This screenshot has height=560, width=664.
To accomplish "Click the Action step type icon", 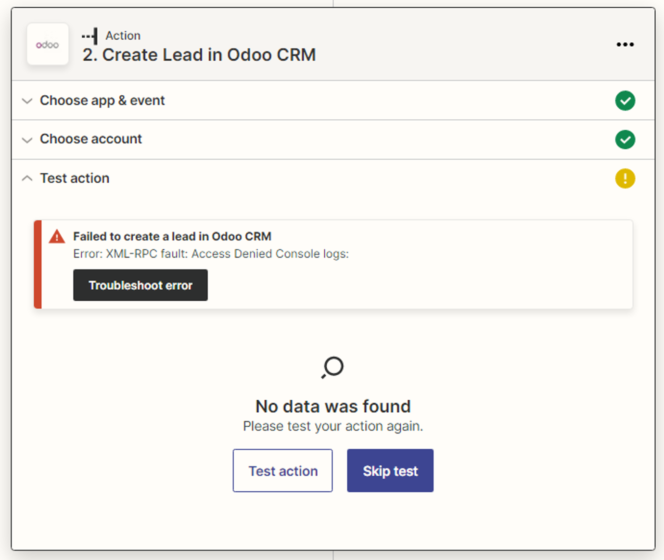I will point(90,36).
